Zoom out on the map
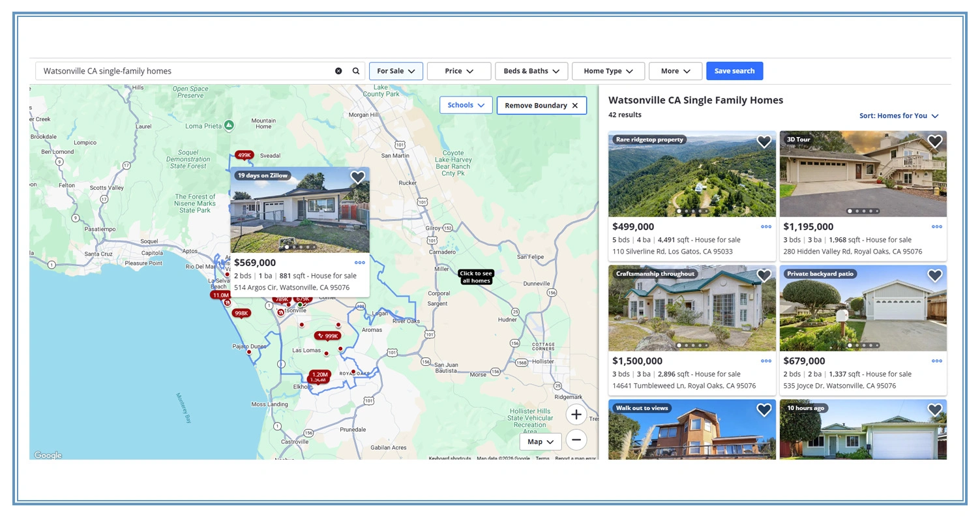This screenshot has height=517, width=980. (x=576, y=440)
